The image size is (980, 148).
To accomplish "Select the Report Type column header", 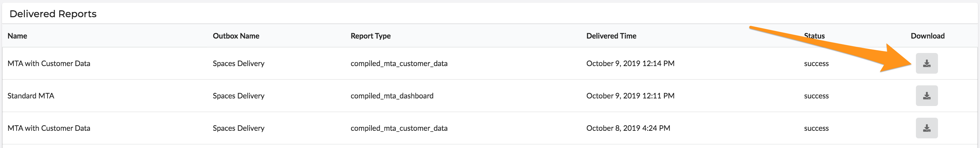I will (x=370, y=36).
